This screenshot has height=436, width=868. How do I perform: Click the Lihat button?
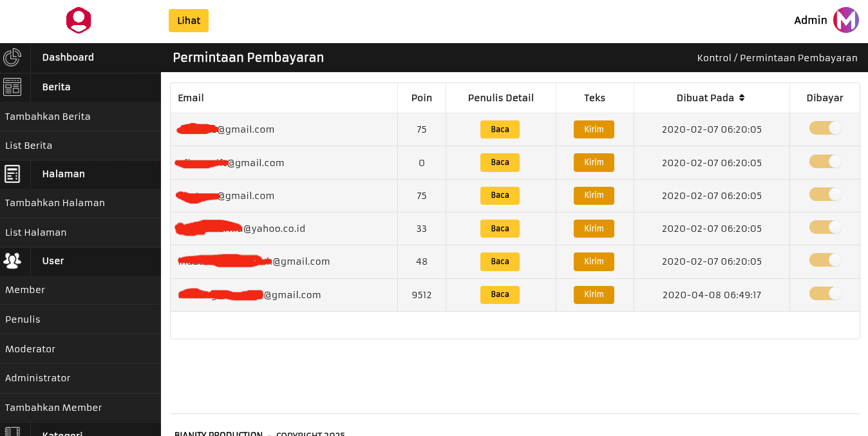tap(189, 21)
